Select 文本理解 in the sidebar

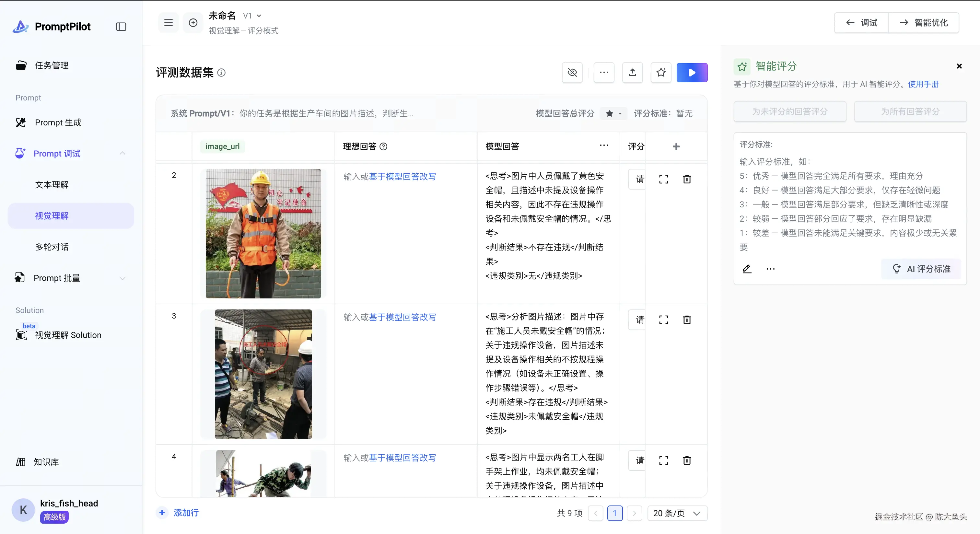pyautogui.click(x=52, y=184)
